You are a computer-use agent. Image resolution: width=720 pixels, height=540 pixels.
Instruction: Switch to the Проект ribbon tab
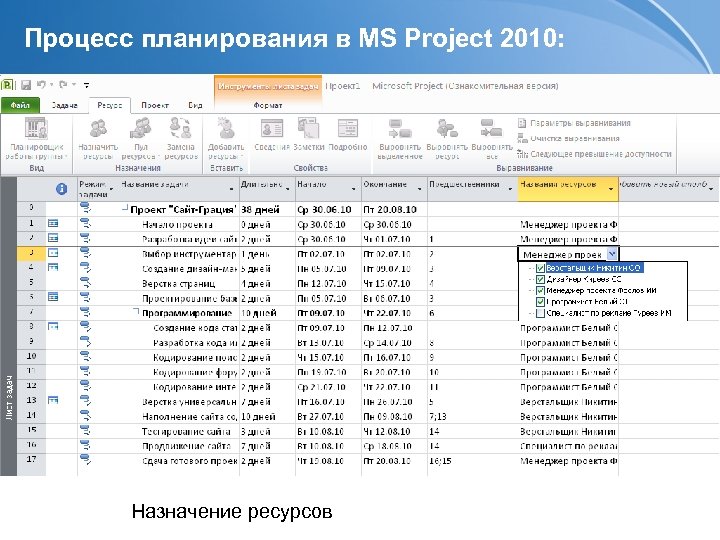pos(155,105)
